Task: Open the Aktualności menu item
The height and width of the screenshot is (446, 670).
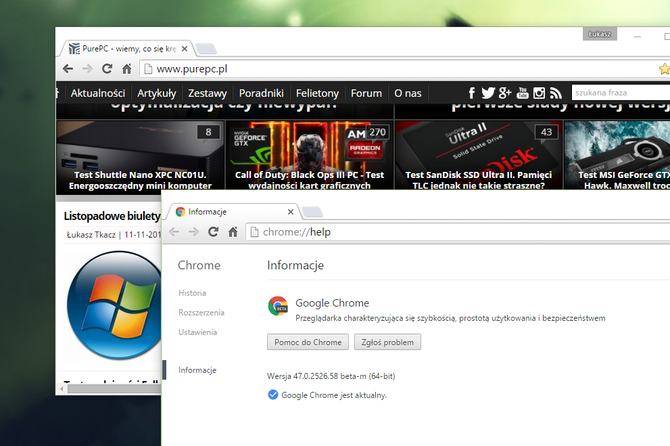Action: pyautogui.click(x=98, y=93)
